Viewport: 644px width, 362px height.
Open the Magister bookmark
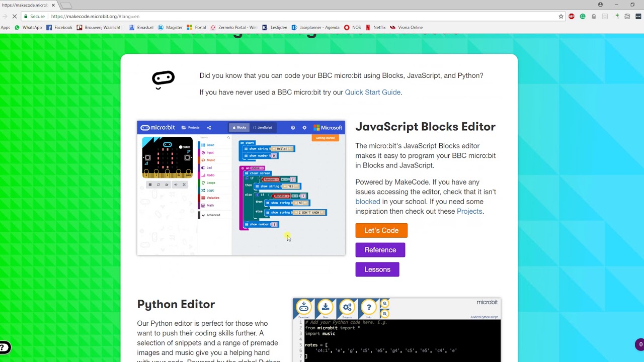coord(171,28)
